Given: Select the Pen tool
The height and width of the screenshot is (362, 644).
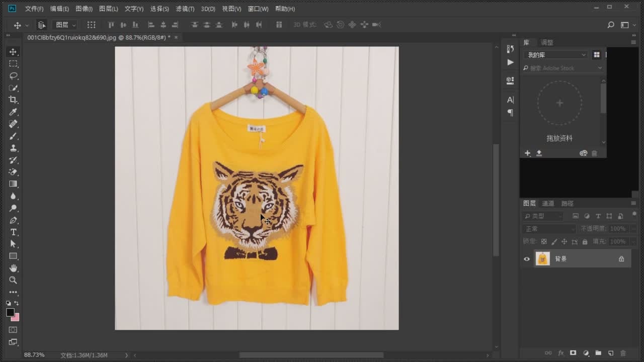Looking at the screenshot, I should [x=13, y=220].
